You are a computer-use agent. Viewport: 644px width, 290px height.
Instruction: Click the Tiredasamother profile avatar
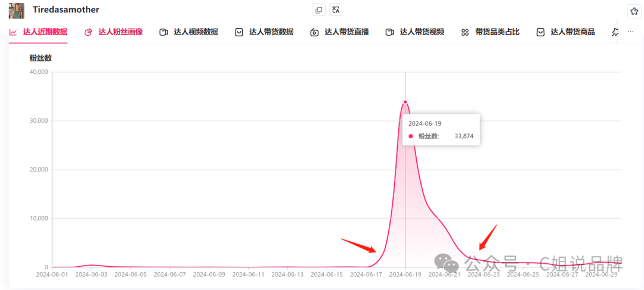point(17,11)
